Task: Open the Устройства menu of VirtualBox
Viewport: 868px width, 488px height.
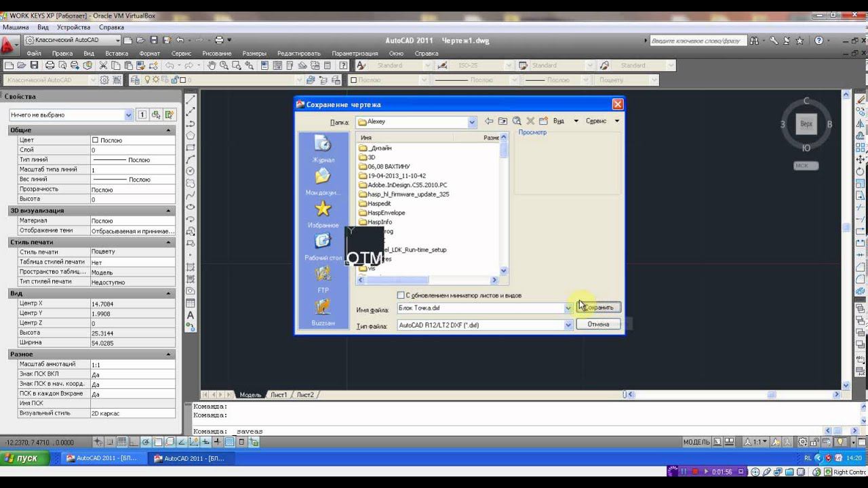Action: click(x=73, y=27)
